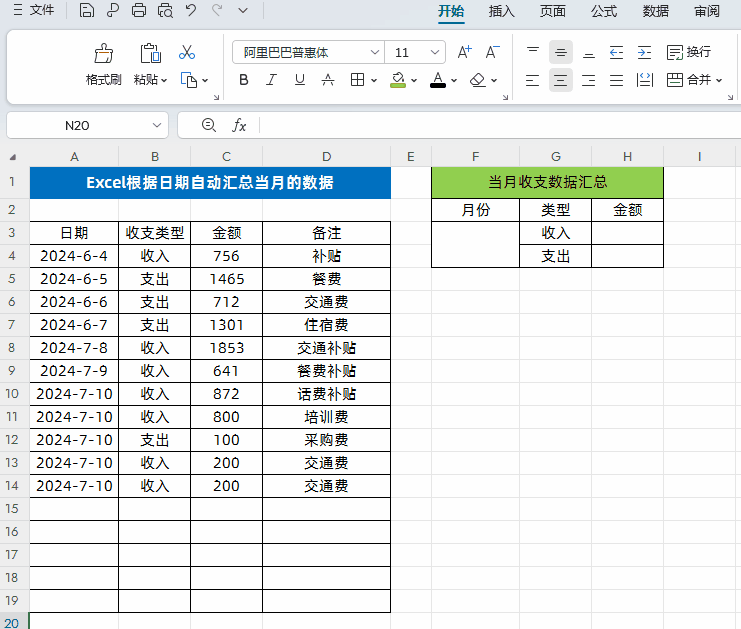Expand font color options arrow
The width and height of the screenshot is (741, 629).
(x=454, y=80)
